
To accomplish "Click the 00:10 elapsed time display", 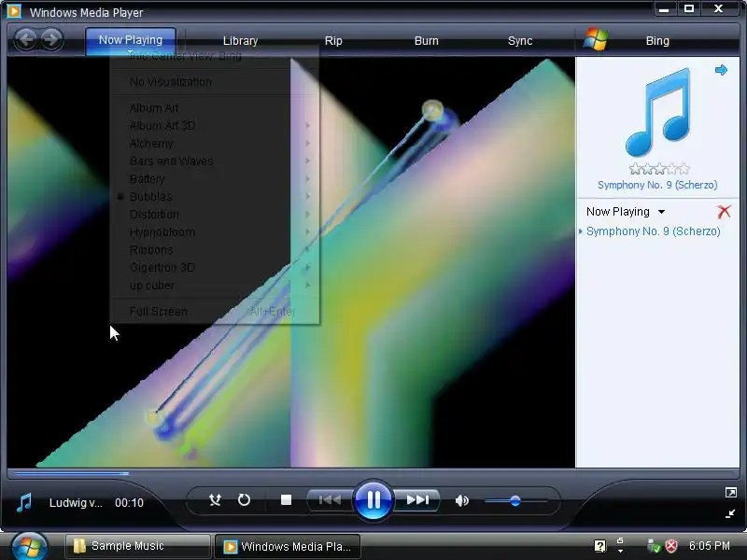I will [129, 503].
